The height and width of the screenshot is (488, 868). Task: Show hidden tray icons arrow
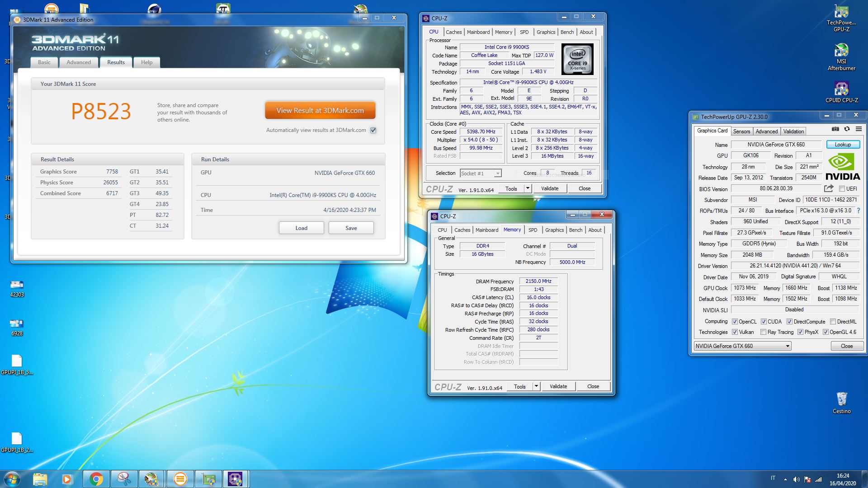pyautogui.click(x=785, y=479)
